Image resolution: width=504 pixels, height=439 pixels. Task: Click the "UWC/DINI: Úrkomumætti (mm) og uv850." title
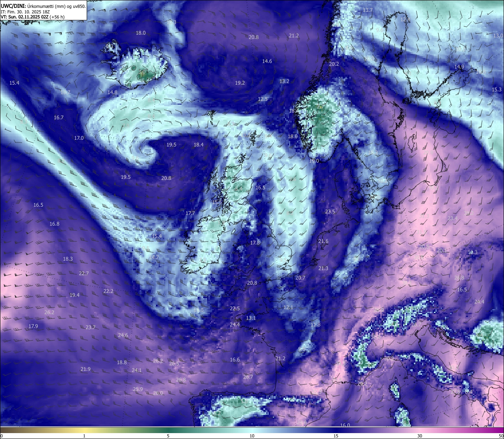tap(43, 6)
